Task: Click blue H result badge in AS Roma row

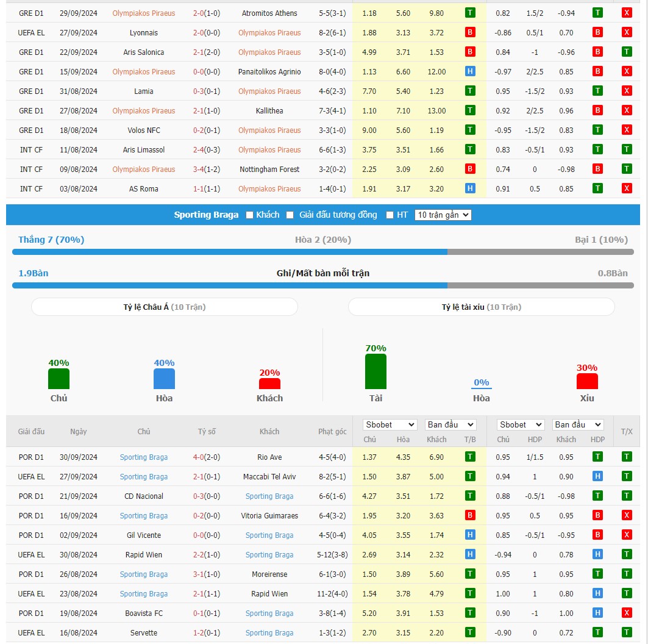Action: coord(470,188)
